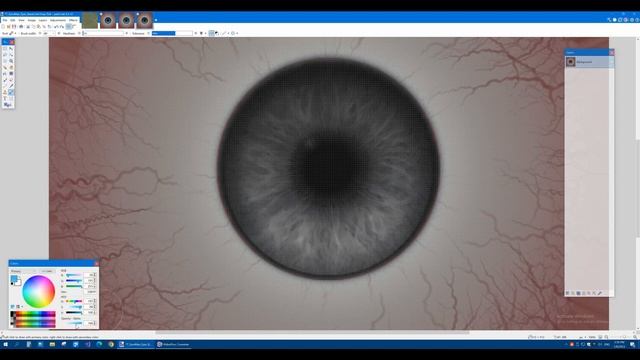The height and width of the screenshot is (360, 640).
Task: Select the Magic Wand tool
Action: point(5,67)
